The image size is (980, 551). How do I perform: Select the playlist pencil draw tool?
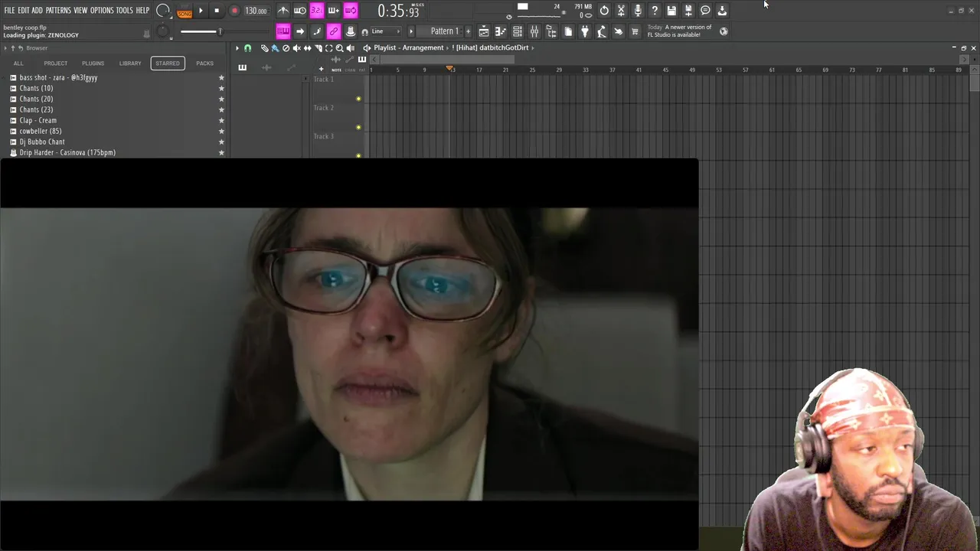[264, 48]
